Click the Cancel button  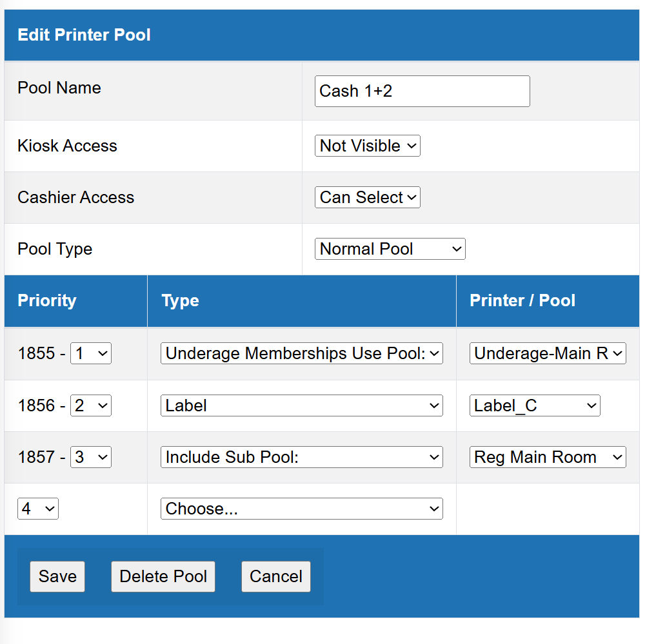276,577
